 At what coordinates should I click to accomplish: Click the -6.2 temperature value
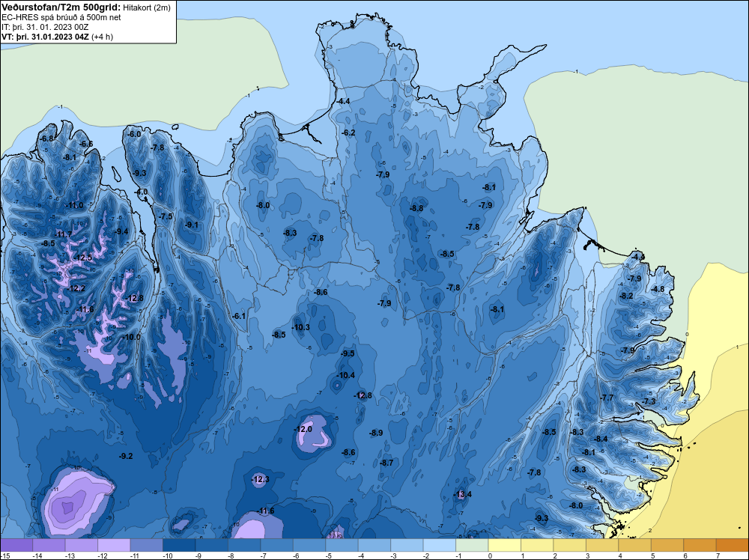349,133
